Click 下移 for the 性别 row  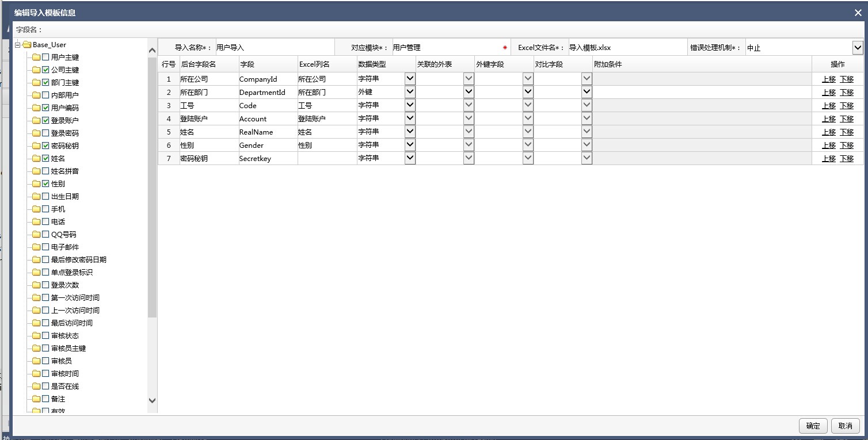(x=847, y=146)
